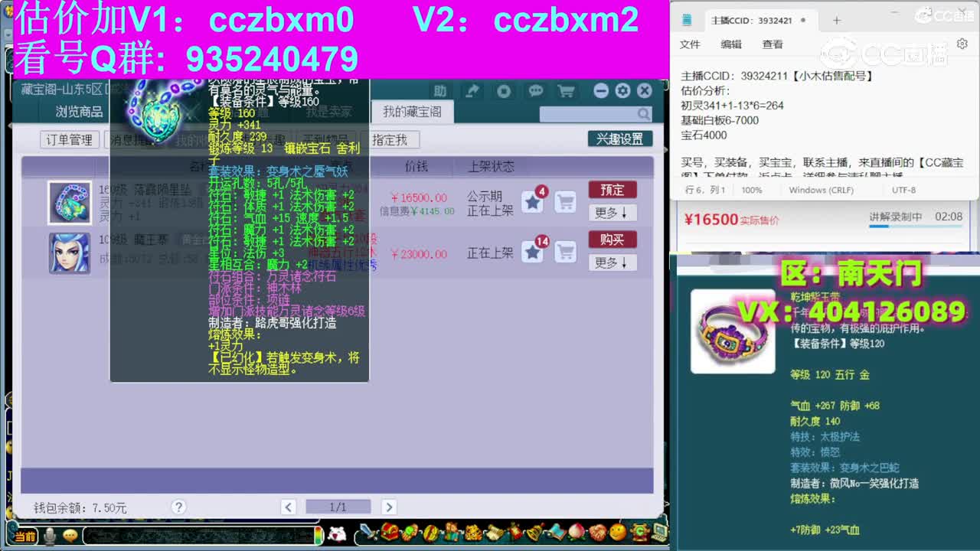Click UTF-8 encoding in Notepad status bar
This screenshot has width=980, height=551.
pos(903,190)
